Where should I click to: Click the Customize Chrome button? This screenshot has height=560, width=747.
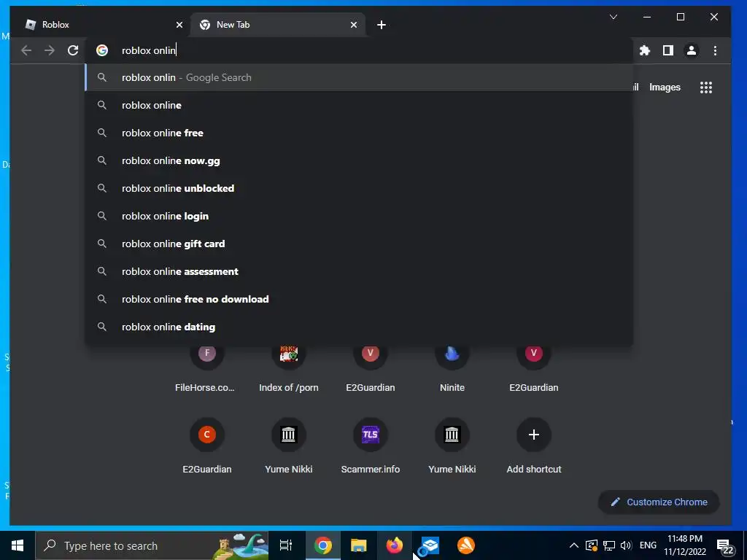pyautogui.click(x=659, y=502)
